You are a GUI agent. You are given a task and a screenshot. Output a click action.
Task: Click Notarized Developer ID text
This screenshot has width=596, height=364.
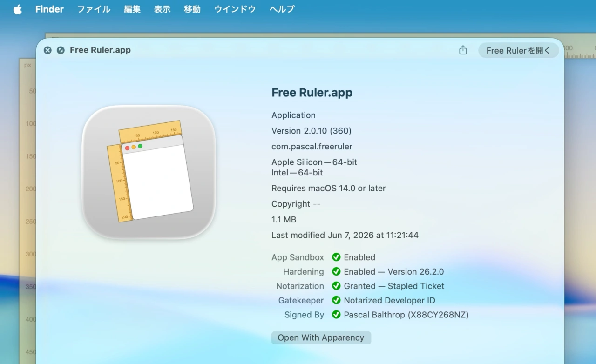click(x=390, y=300)
